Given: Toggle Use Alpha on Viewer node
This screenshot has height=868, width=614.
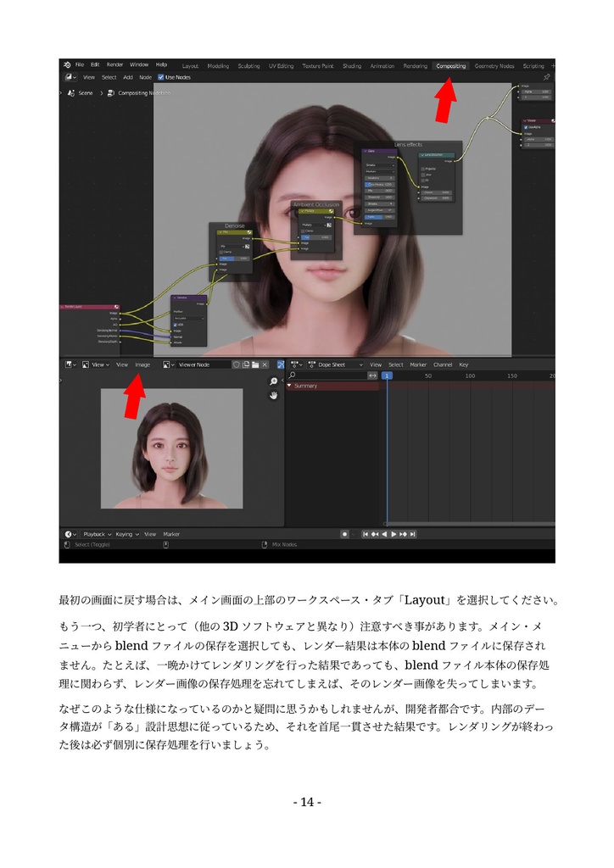Looking at the screenshot, I should pyautogui.click(x=526, y=127).
